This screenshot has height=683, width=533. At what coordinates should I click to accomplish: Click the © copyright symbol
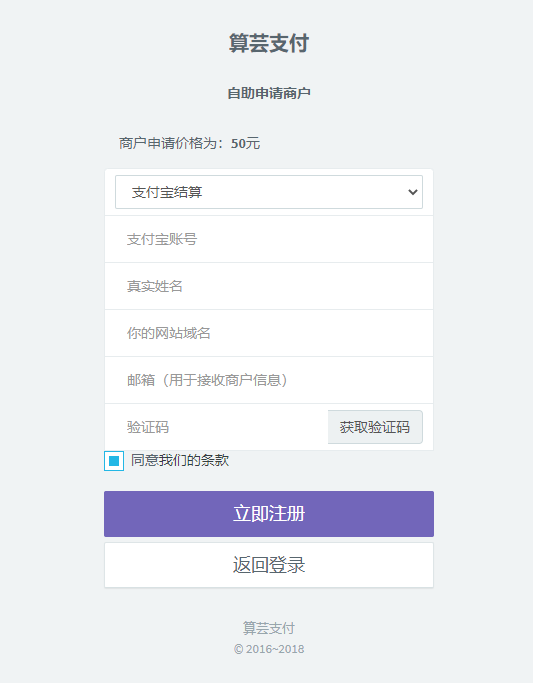[239, 649]
